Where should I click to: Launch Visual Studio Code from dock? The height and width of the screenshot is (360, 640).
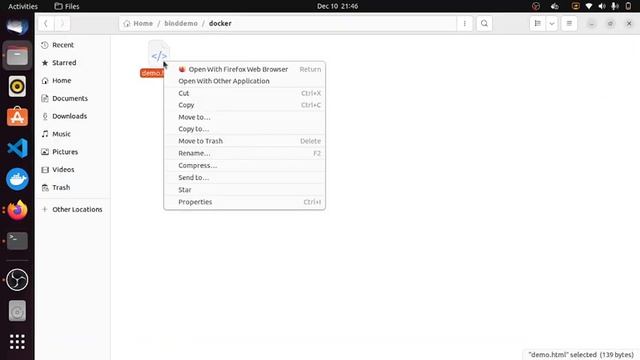coord(17,148)
